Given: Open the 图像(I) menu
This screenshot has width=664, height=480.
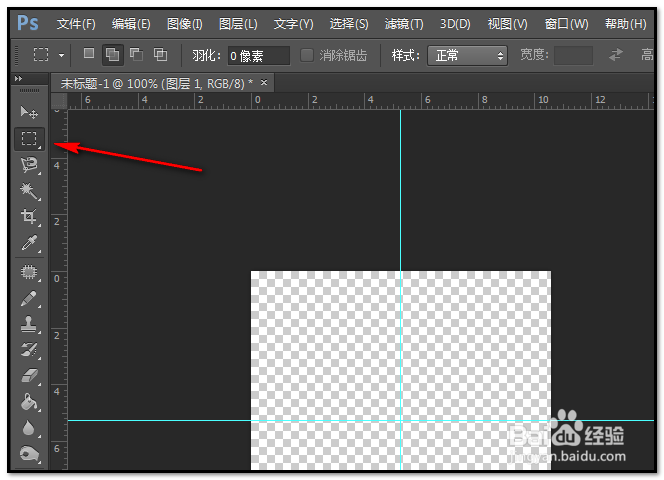Looking at the screenshot, I should [185, 24].
